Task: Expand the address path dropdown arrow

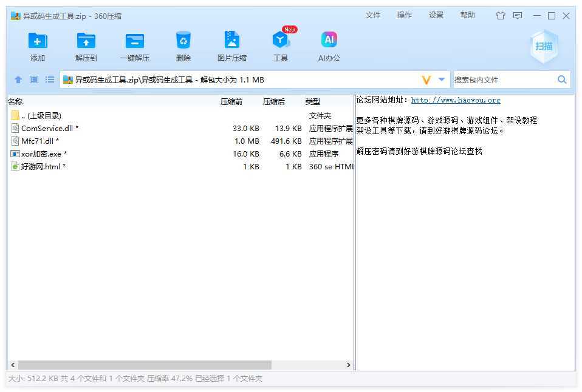Action: pyautogui.click(x=442, y=79)
